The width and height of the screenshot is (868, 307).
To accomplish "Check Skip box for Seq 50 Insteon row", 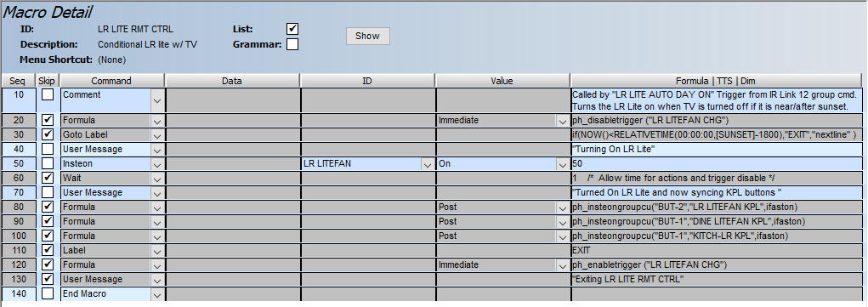I will point(48,163).
